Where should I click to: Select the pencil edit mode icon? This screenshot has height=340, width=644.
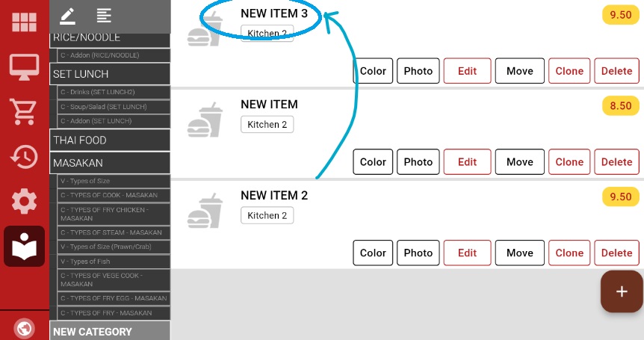pos(68,15)
